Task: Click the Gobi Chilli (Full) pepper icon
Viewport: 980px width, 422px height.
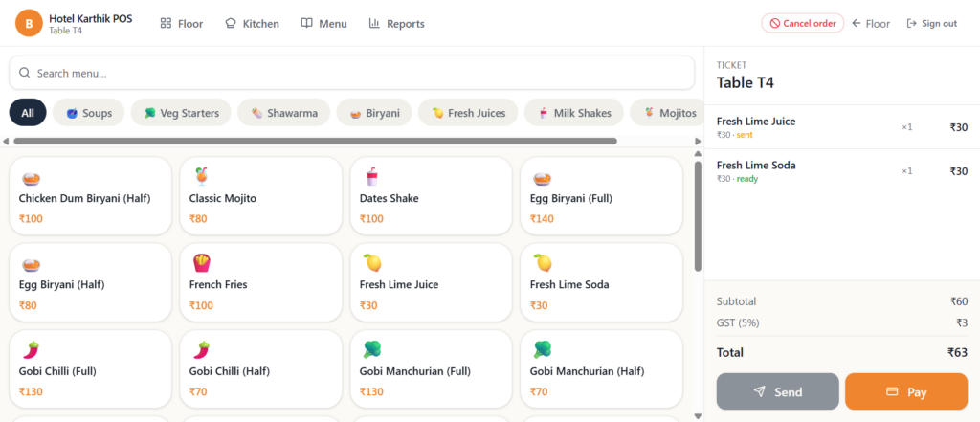Action: (31, 350)
